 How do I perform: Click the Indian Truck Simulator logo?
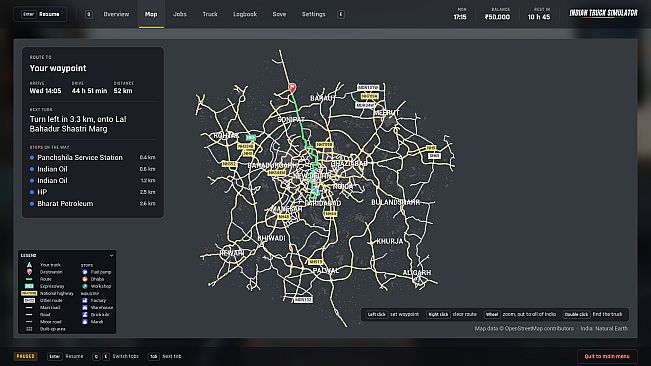[603, 13]
